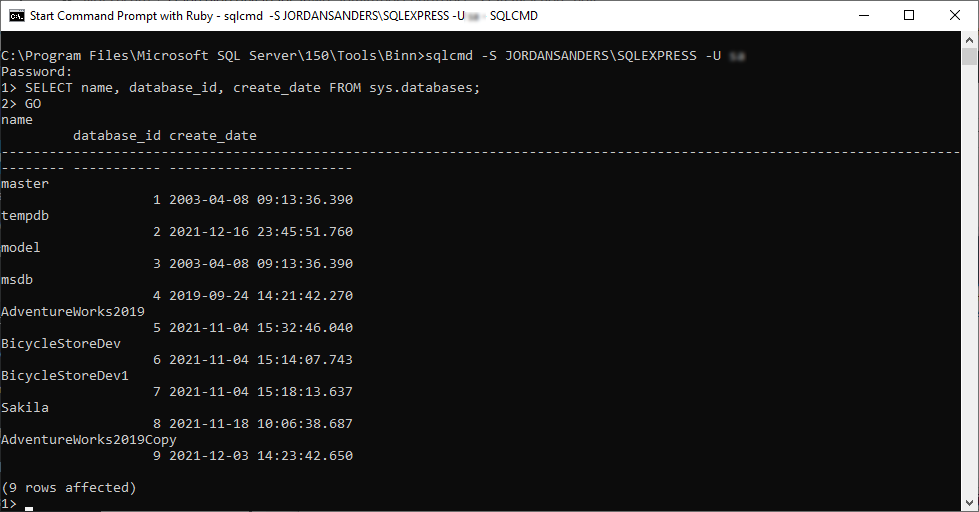Click the 'AdventureWorks2019Copy' database name
This screenshot has width=979, height=512.
point(89,440)
